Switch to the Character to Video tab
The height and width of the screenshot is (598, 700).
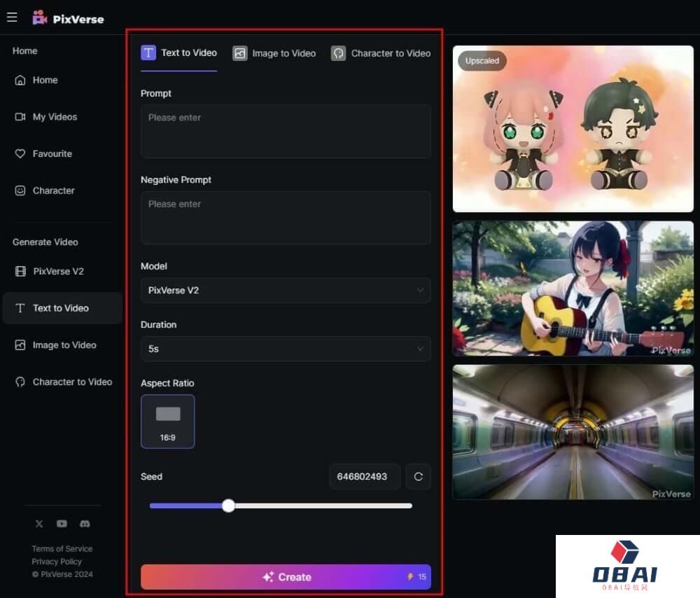coord(381,54)
